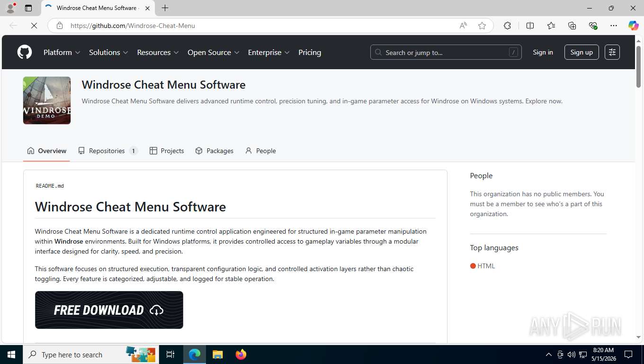The image size is (644, 364).
Task: Open Browser essentials heart icon
Action: (593, 26)
